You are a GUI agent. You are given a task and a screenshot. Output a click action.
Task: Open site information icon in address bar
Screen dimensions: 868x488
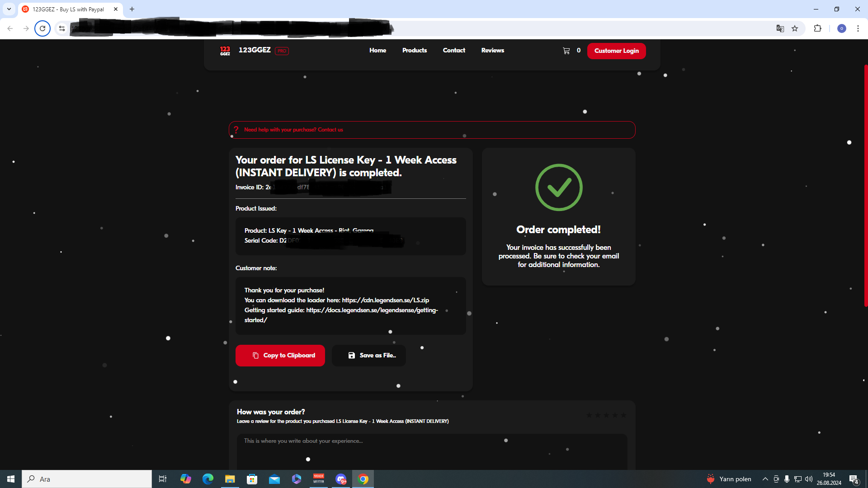(x=62, y=28)
